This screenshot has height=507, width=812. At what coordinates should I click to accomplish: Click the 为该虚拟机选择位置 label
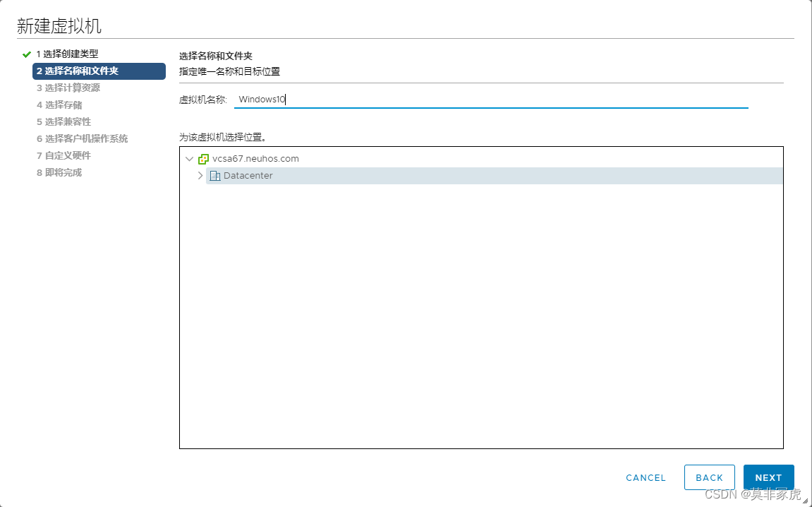(223, 138)
